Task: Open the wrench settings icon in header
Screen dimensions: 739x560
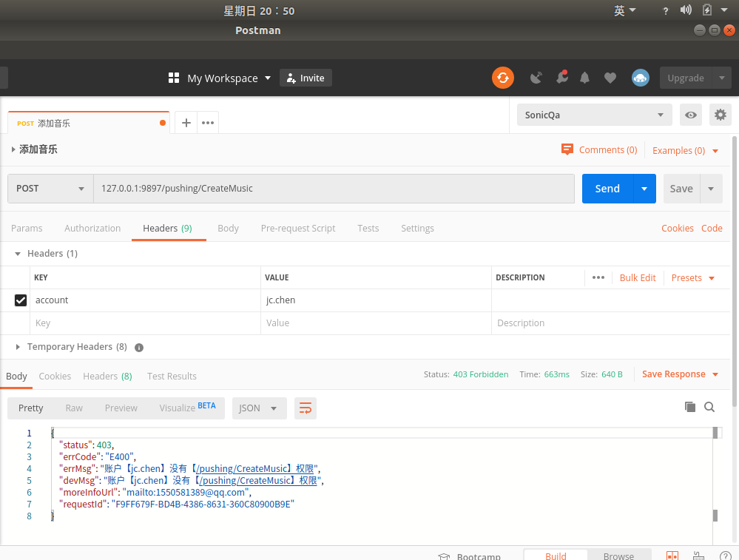Action: tap(561, 78)
